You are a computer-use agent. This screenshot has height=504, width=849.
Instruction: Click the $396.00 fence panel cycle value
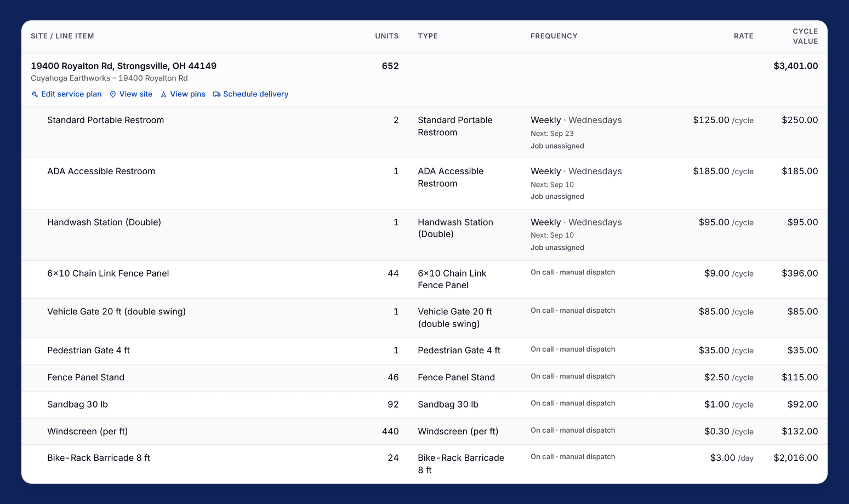(800, 273)
